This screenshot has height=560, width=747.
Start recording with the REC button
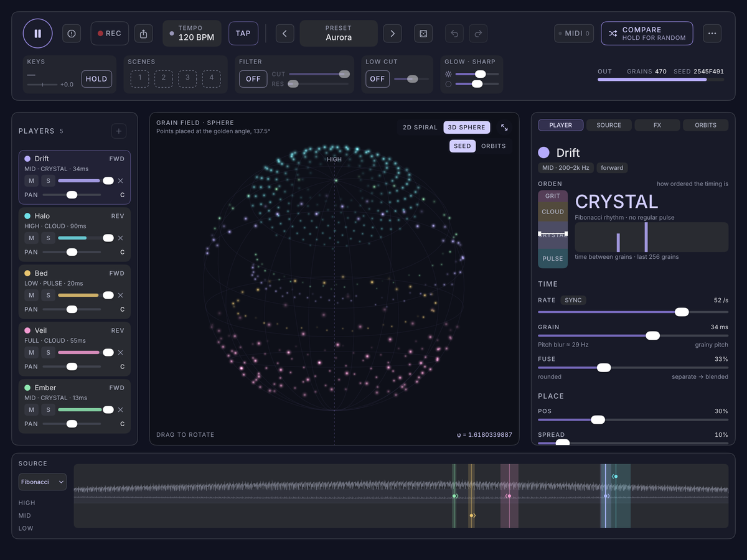tap(110, 34)
